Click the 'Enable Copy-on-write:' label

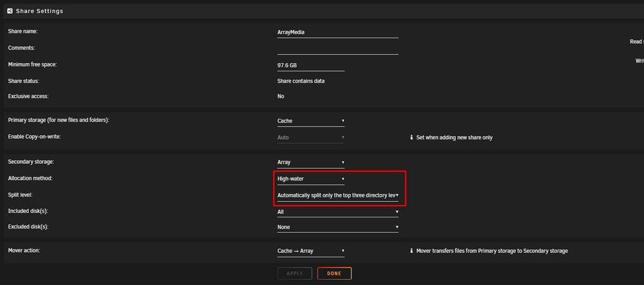tap(35, 137)
